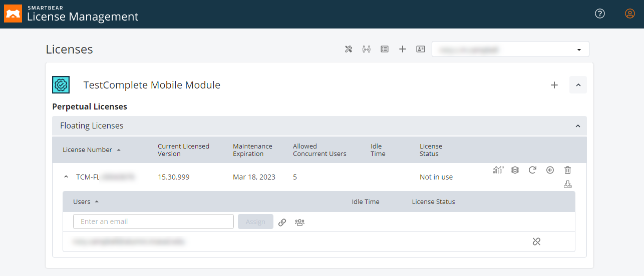Click the Assign button
The height and width of the screenshot is (276, 644).
(255, 221)
